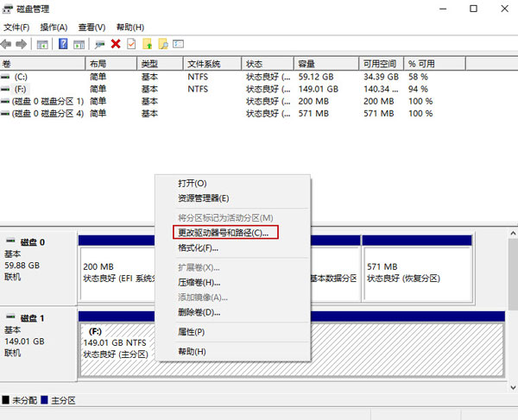
Task: Click the 磁盘 1 disk label panel
Action: 38,344
